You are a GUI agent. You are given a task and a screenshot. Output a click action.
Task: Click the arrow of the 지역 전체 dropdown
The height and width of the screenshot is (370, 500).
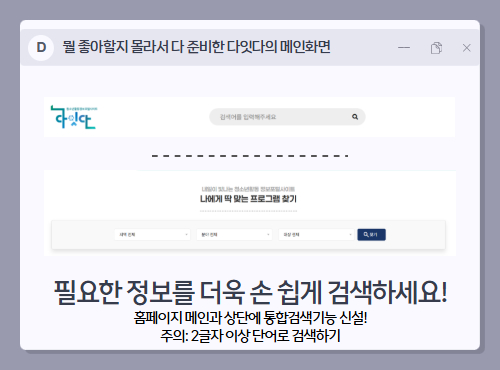(x=186, y=235)
